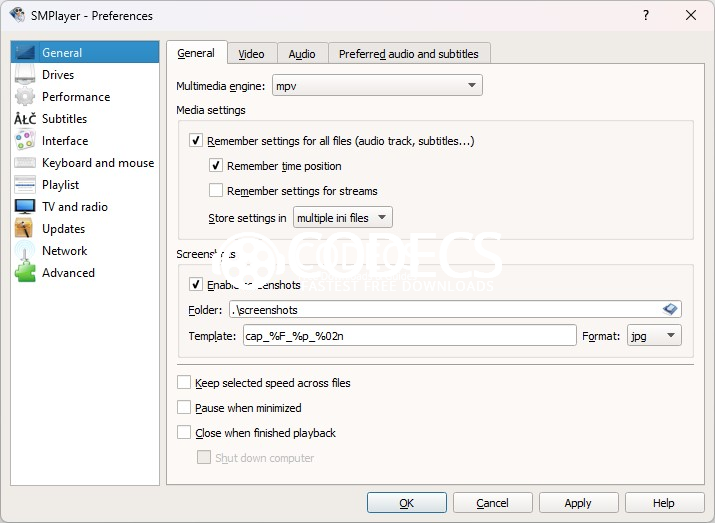Check Close when finished playback
Image resolution: width=715 pixels, height=523 pixels.
(184, 432)
